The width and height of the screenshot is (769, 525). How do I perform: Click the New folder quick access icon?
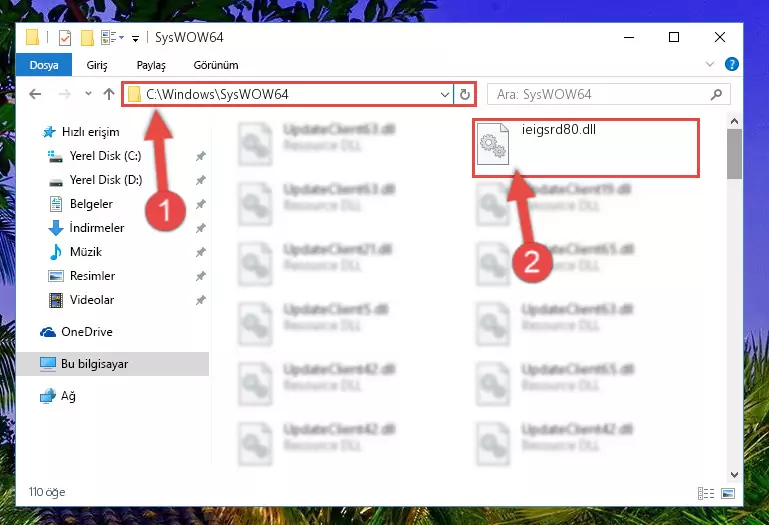[x=87, y=38]
